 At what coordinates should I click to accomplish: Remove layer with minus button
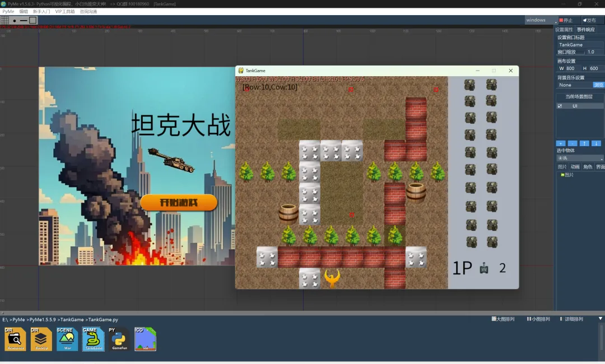tap(573, 143)
